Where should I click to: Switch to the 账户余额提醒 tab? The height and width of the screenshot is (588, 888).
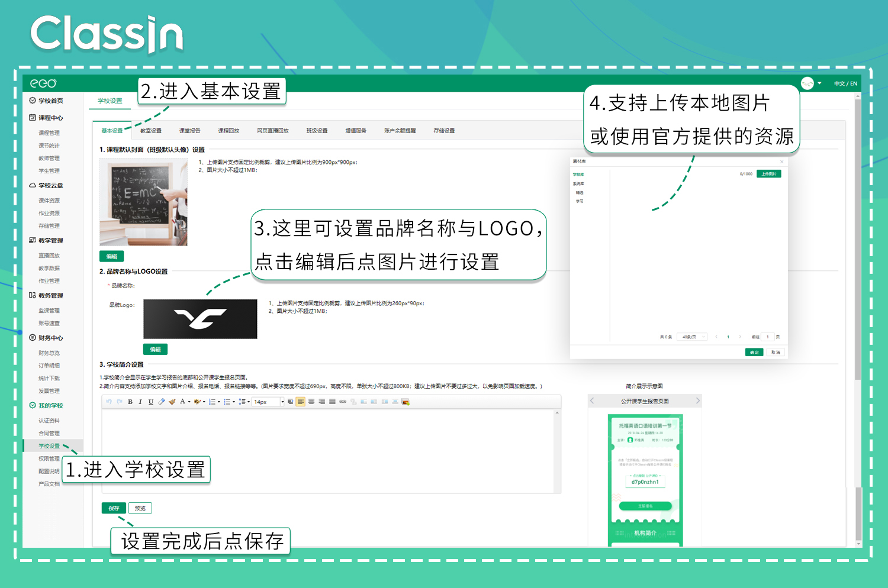[x=400, y=131]
